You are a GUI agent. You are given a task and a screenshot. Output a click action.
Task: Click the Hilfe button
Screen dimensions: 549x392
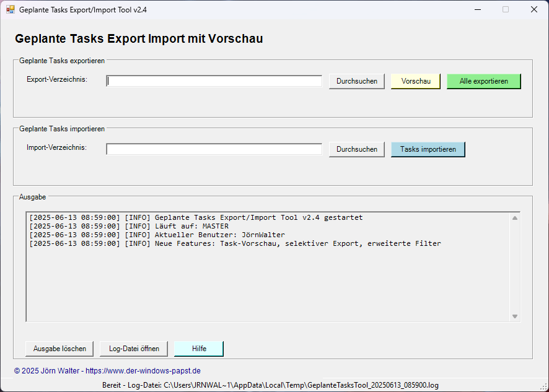point(199,349)
